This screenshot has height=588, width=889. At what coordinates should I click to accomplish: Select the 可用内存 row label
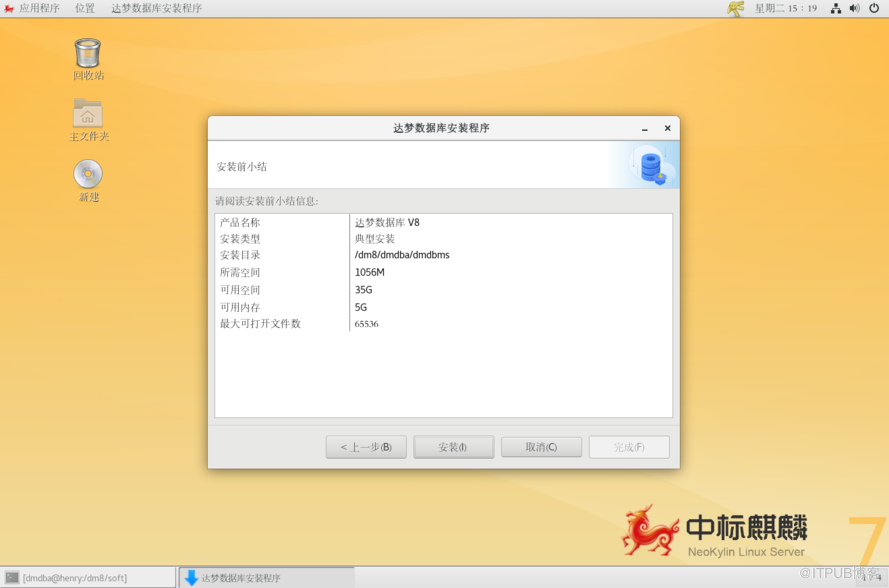point(240,307)
